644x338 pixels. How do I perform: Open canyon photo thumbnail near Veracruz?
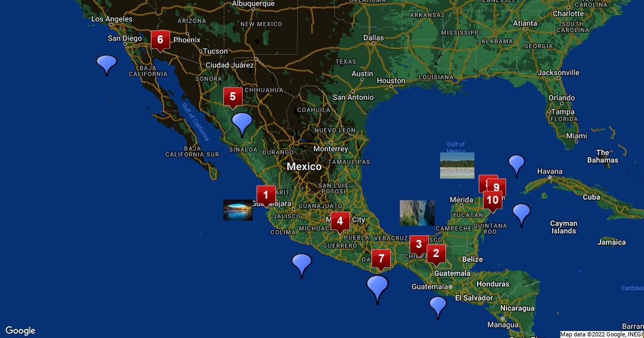[417, 213]
